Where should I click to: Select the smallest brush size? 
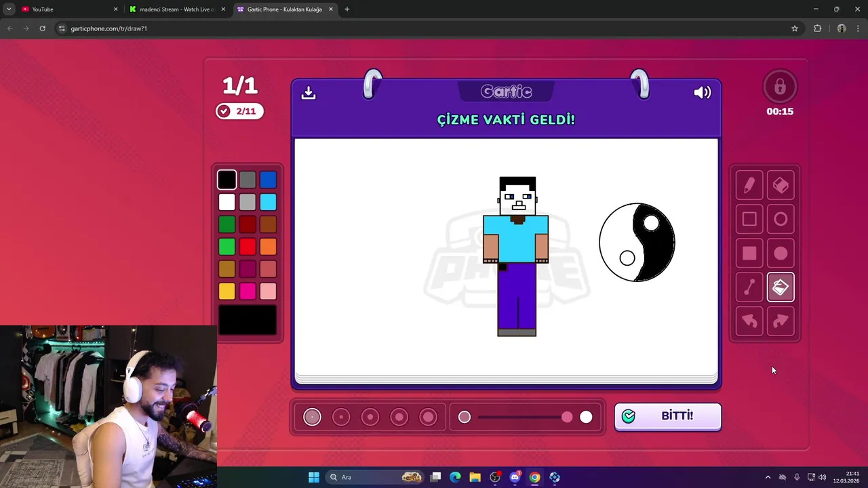click(312, 417)
